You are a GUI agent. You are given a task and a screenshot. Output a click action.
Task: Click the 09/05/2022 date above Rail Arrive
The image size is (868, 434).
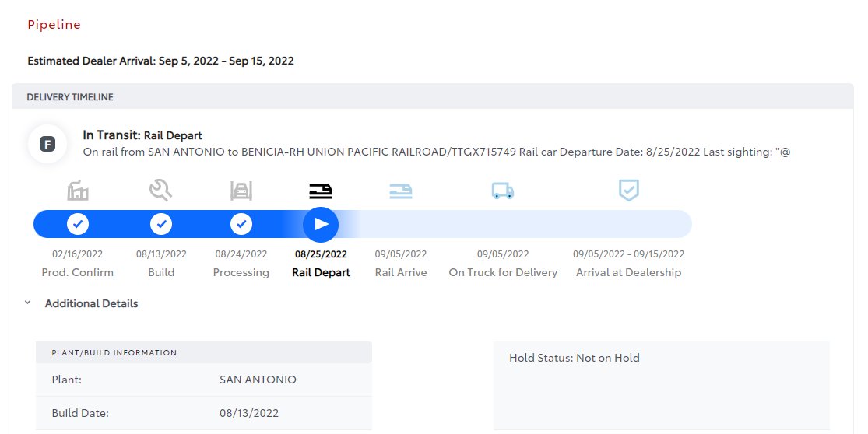(x=401, y=254)
